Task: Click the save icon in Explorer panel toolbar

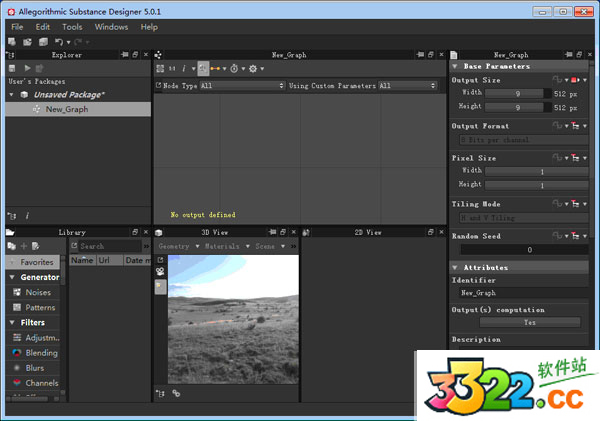Action: point(12,68)
